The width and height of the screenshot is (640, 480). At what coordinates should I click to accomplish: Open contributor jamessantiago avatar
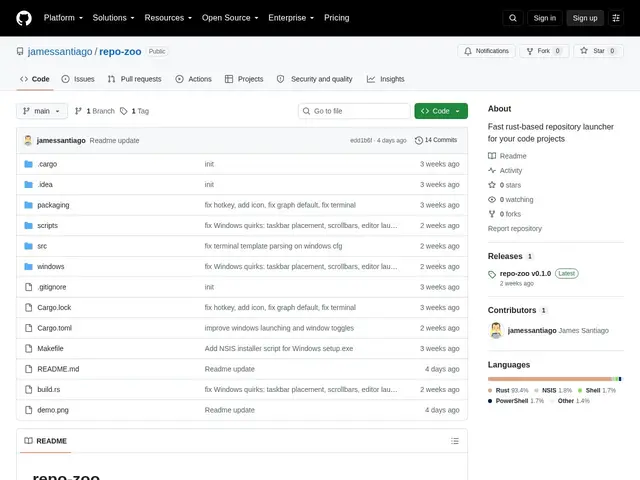click(x=496, y=330)
